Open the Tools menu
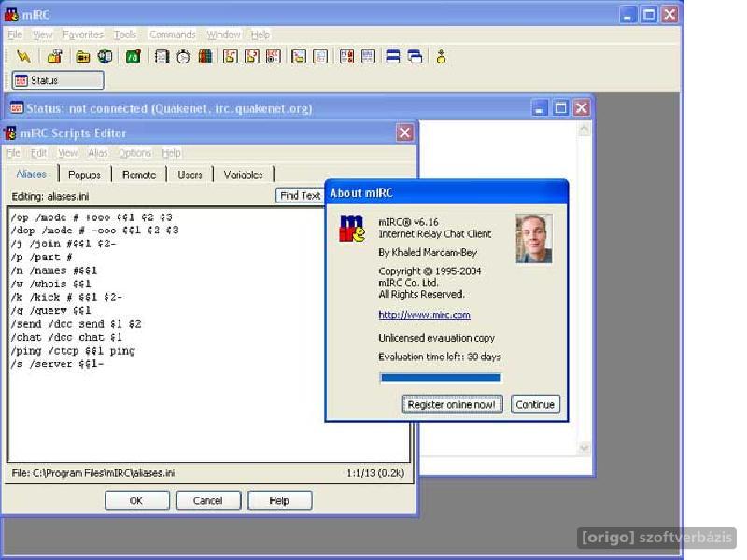Image resolution: width=747 pixels, height=560 pixels. click(125, 35)
